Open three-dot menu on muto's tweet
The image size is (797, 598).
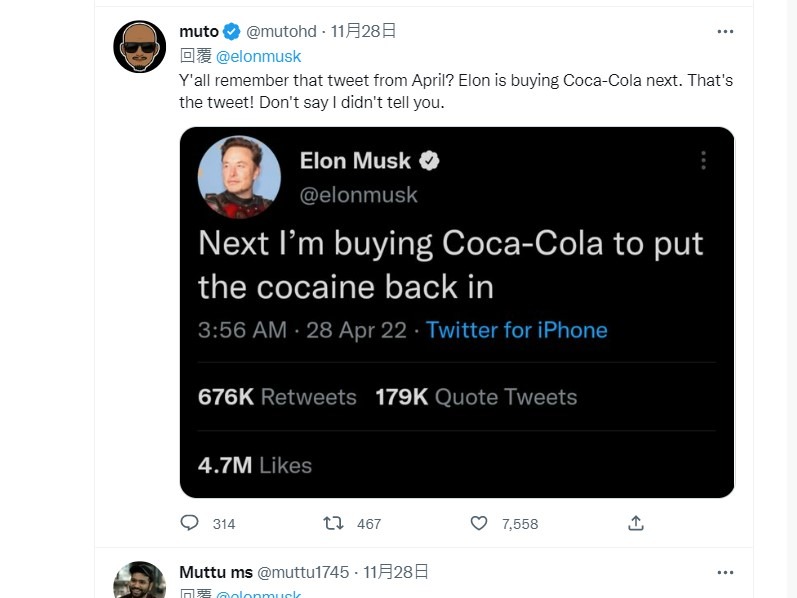click(x=725, y=32)
